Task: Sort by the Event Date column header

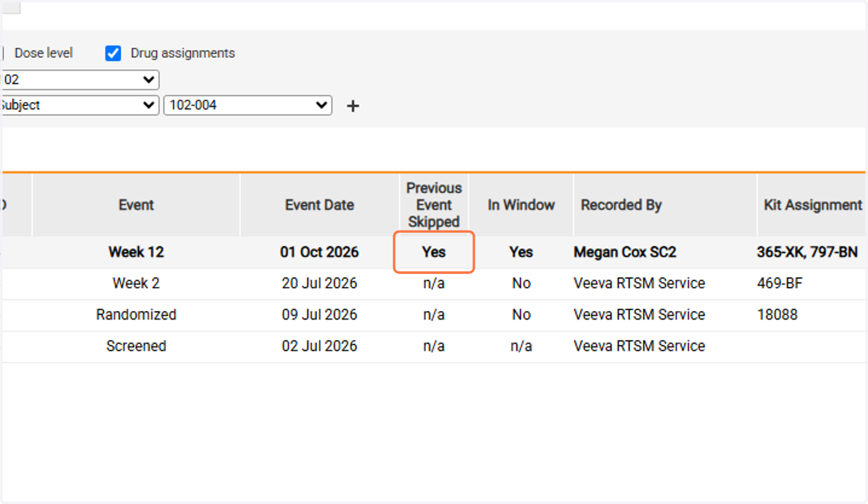Action: (319, 205)
